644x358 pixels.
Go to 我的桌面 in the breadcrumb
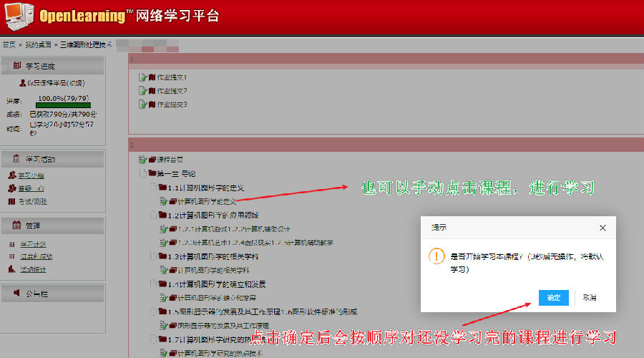coord(39,44)
